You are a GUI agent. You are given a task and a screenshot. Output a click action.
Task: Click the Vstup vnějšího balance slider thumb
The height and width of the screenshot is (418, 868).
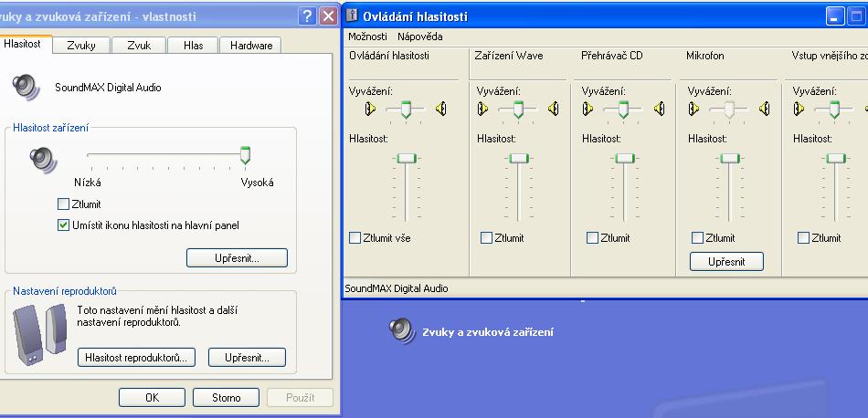pos(834,110)
